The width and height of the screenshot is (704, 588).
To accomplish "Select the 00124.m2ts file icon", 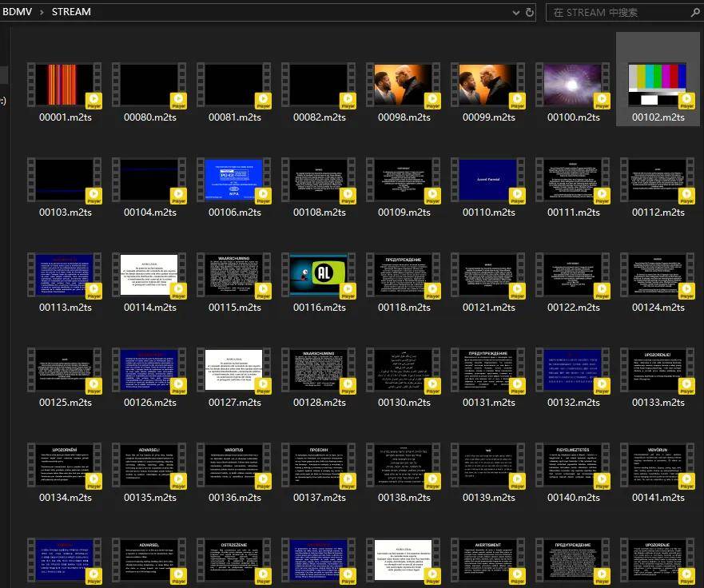I will pyautogui.click(x=658, y=275).
